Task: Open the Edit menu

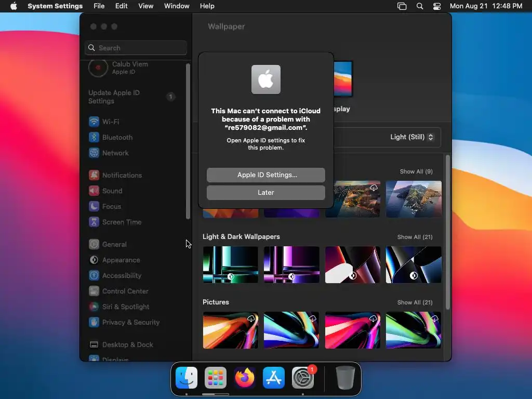Action: click(x=122, y=6)
